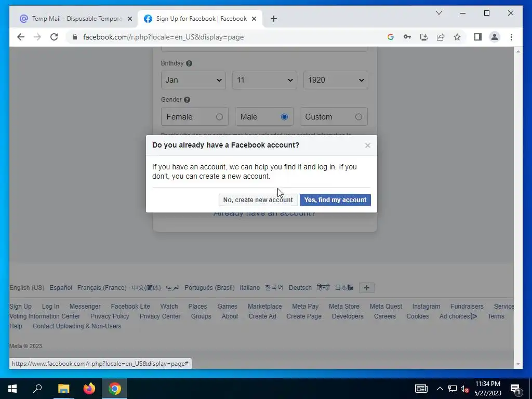Viewport: 532px width, 399px height.
Task: Open the Messenger footer link
Action: click(x=85, y=307)
